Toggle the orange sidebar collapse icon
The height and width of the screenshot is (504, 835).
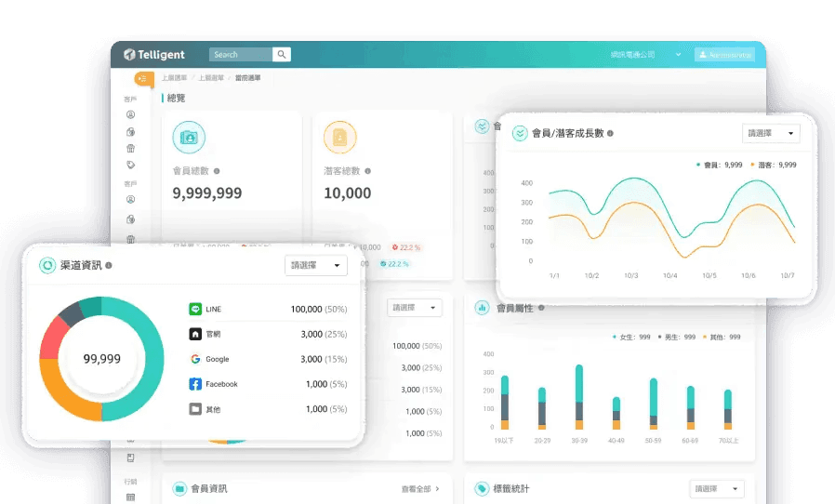click(x=143, y=78)
